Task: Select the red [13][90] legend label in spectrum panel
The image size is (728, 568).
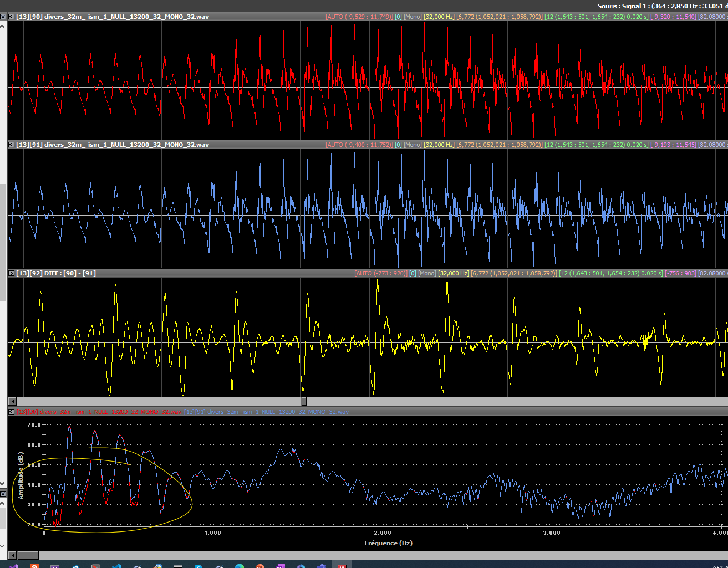Action: 99,412
